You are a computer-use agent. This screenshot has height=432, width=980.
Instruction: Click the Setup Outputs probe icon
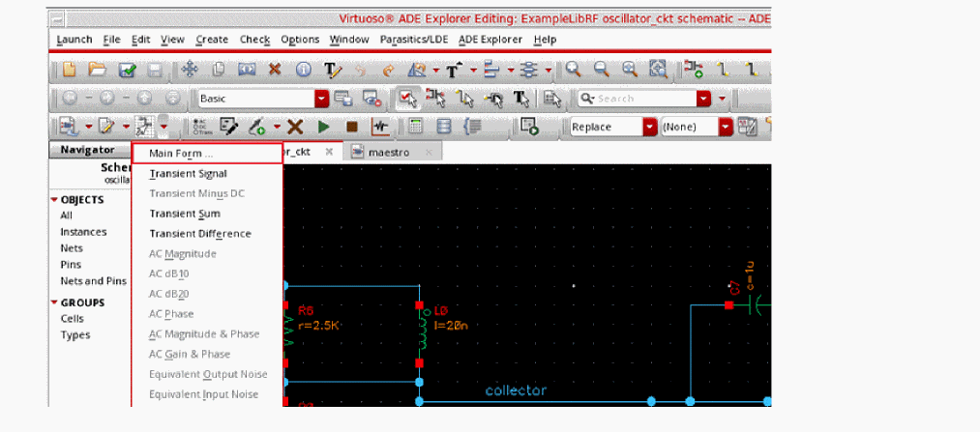coord(257,127)
